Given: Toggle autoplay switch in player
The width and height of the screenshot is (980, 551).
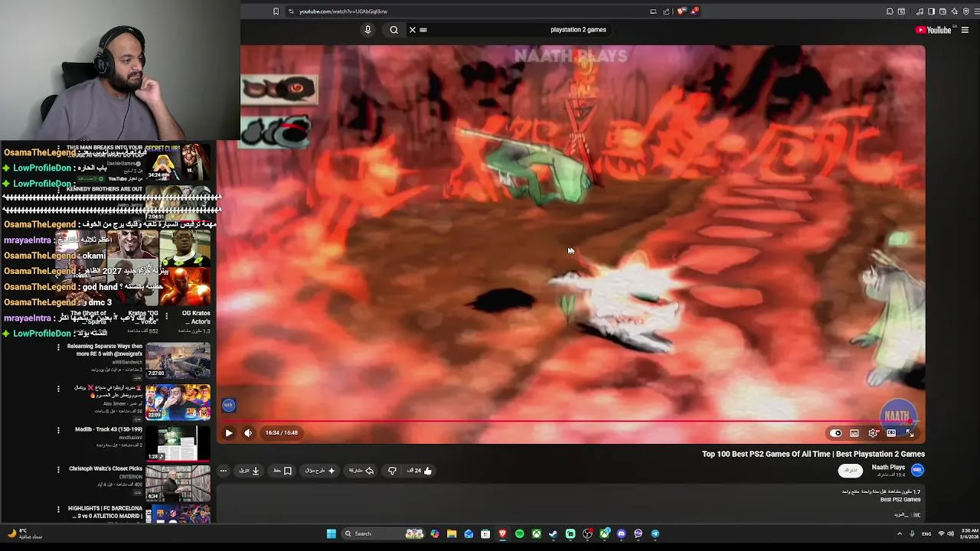Looking at the screenshot, I should [836, 433].
